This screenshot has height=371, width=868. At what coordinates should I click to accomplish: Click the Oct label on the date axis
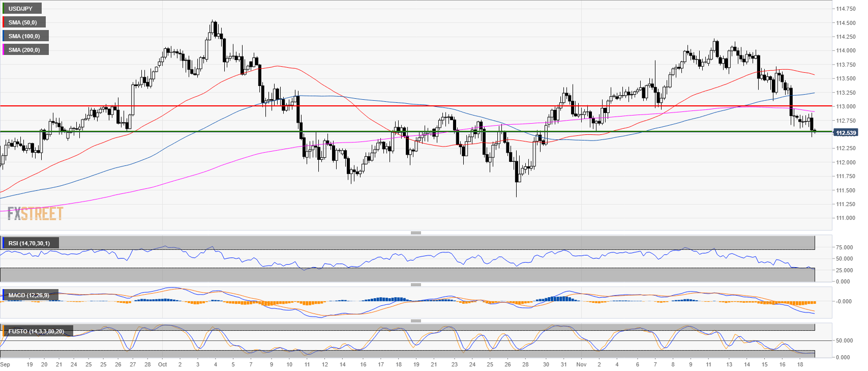(162, 364)
